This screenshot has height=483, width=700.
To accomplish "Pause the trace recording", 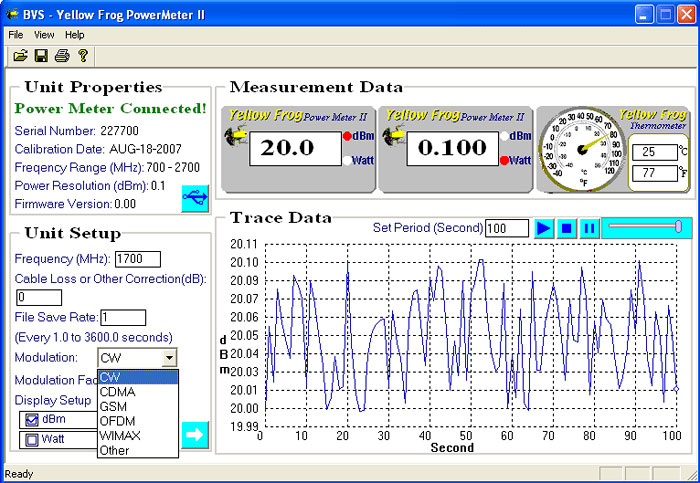I will [589, 229].
